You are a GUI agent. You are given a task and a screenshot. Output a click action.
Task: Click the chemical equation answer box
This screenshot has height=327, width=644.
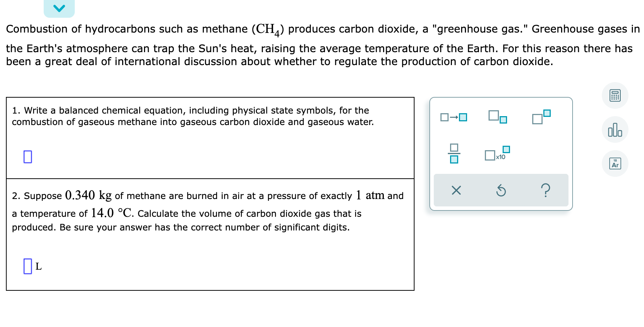pyautogui.click(x=27, y=156)
